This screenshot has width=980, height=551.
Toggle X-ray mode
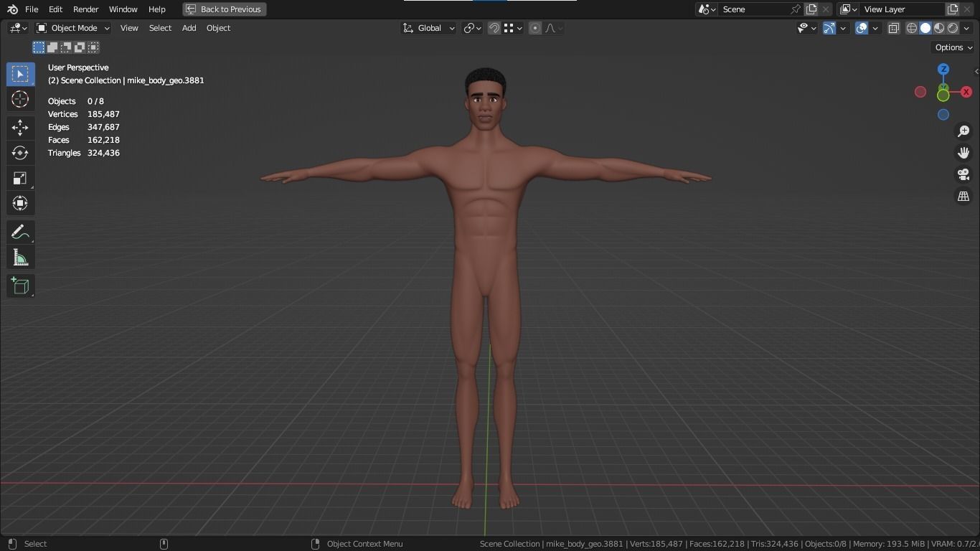[x=894, y=28]
